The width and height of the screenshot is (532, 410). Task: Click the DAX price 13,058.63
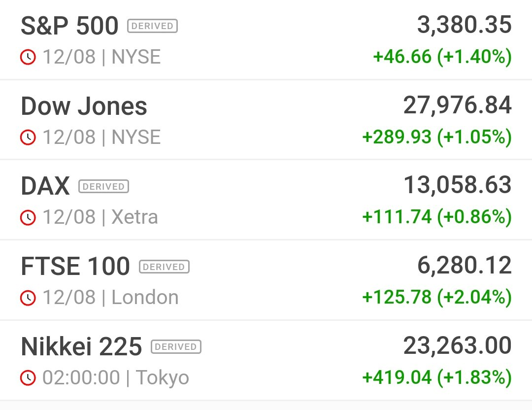pos(457,185)
